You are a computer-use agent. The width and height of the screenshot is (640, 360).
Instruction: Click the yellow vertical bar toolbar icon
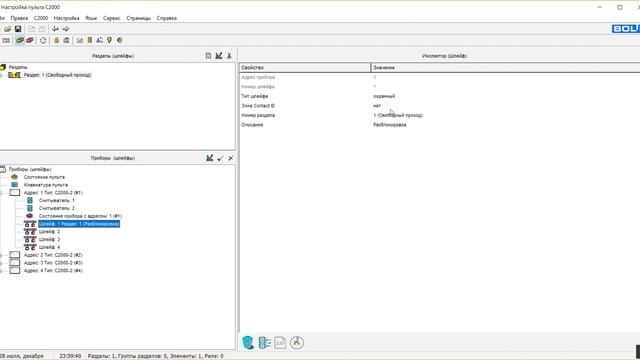(90, 40)
